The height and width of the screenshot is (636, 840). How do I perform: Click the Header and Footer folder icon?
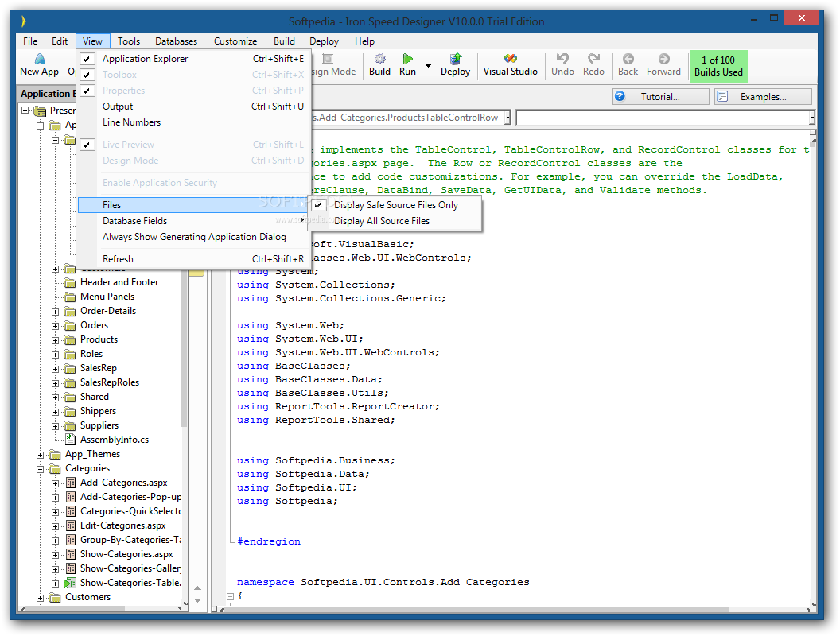pos(70,282)
